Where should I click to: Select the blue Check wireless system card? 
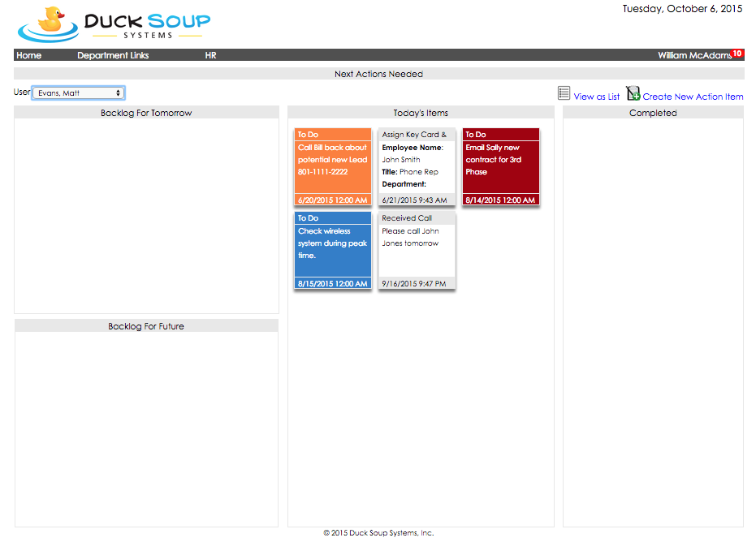pyautogui.click(x=332, y=250)
